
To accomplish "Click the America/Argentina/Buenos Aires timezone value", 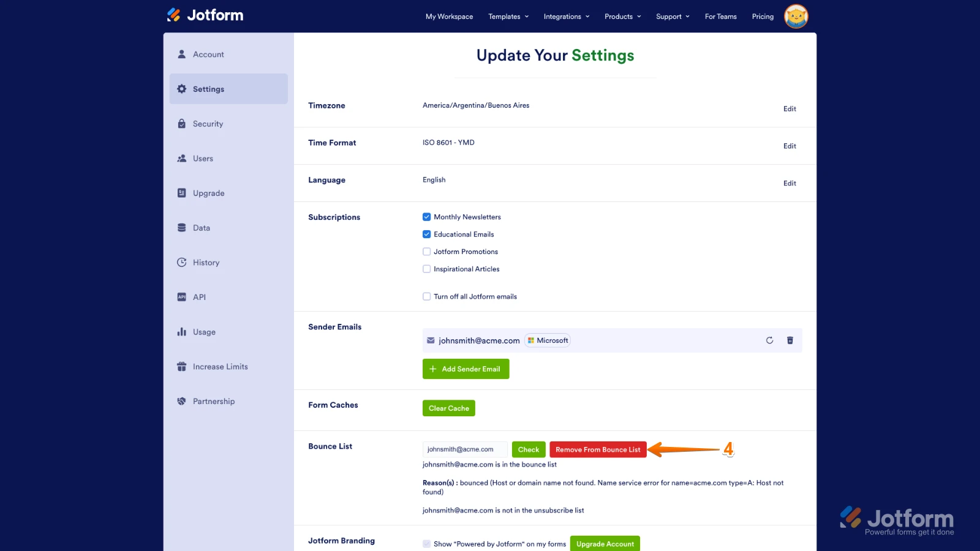I will click(x=476, y=105).
